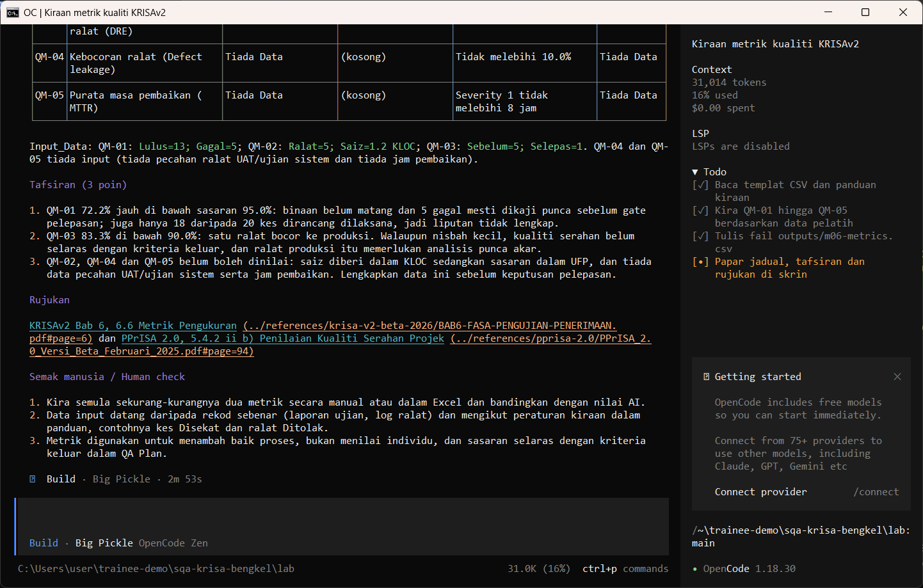Screen dimensions: 923x588
Task: Click the Build icon beside message footer
Action: [x=33, y=479]
